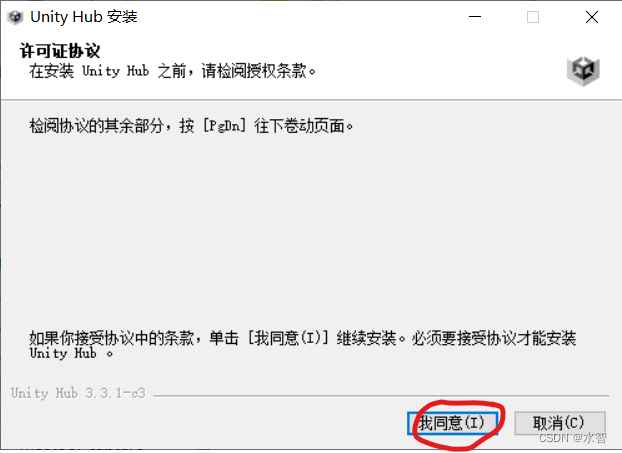Click the bold 许可证协议 heading
The width and height of the screenshot is (622, 453).
[60, 51]
